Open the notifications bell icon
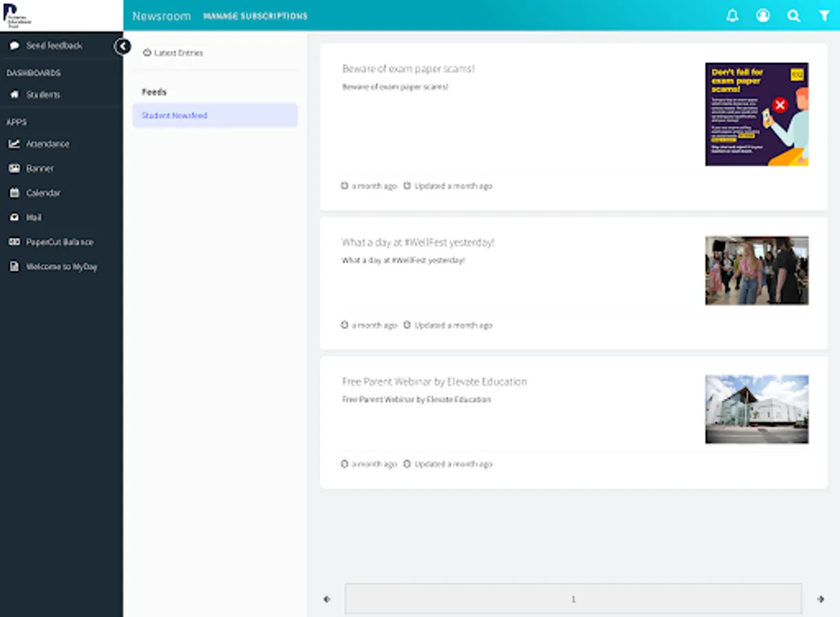The width and height of the screenshot is (840, 617). [x=732, y=15]
